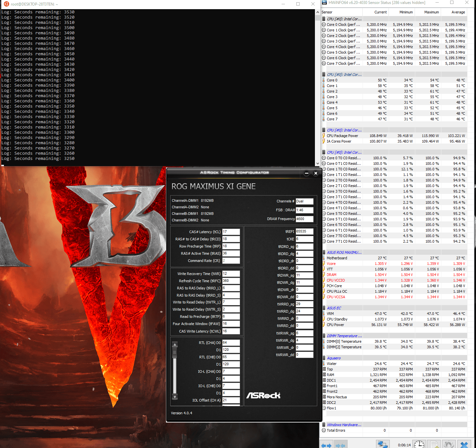The image size is (476, 448).
Task: Click the terminal scrollbar up arrow
Action: click(x=318, y=12)
